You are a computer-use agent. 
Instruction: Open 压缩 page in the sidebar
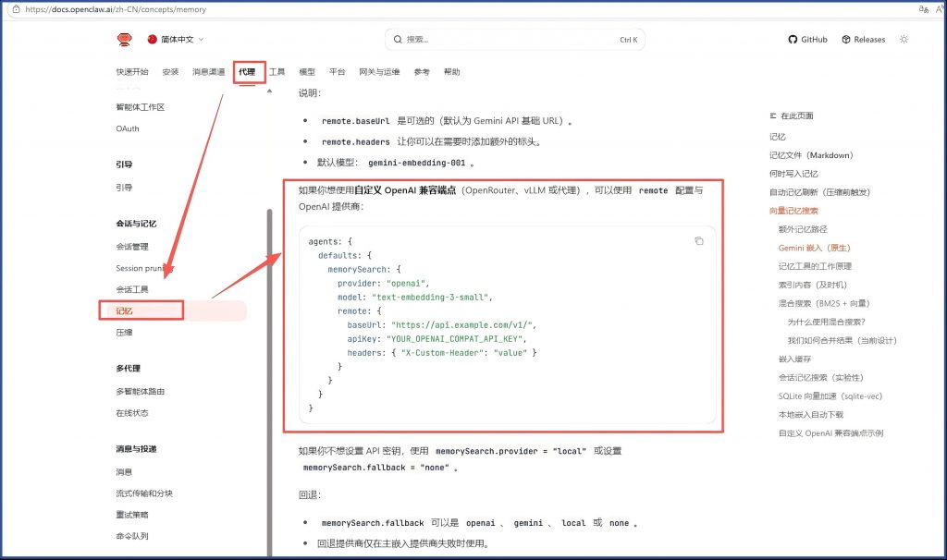coord(124,332)
